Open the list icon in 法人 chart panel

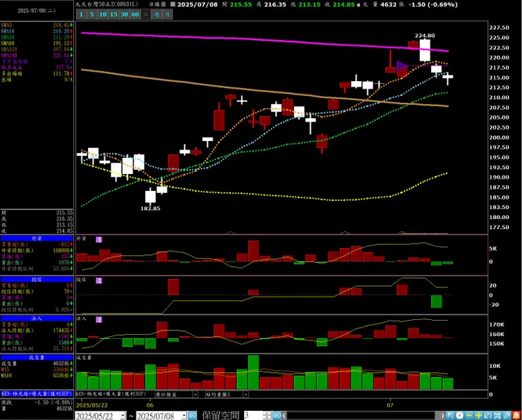tap(99, 319)
